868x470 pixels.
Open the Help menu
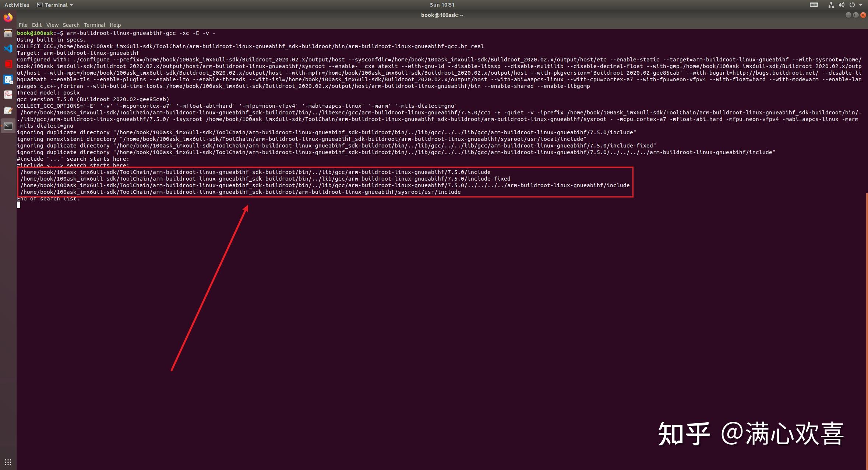coord(115,25)
